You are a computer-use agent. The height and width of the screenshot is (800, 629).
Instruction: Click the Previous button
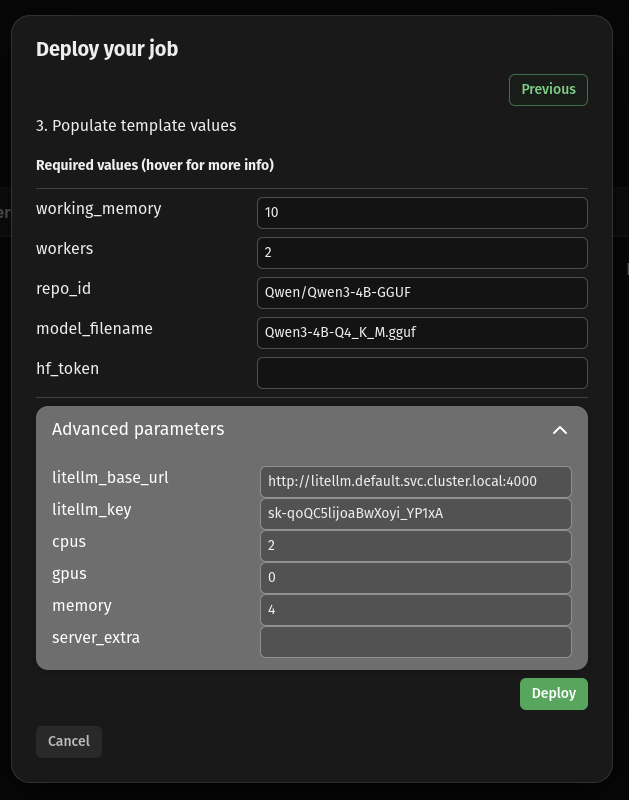(548, 89)
